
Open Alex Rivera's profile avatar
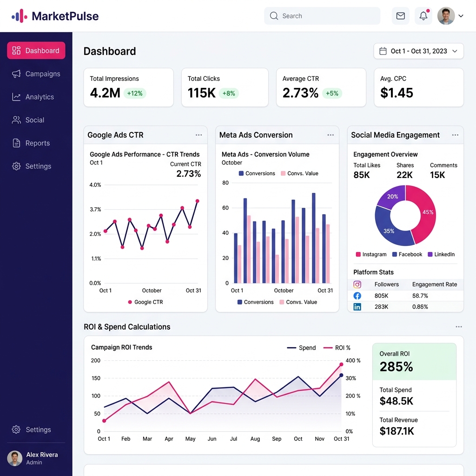14,458
